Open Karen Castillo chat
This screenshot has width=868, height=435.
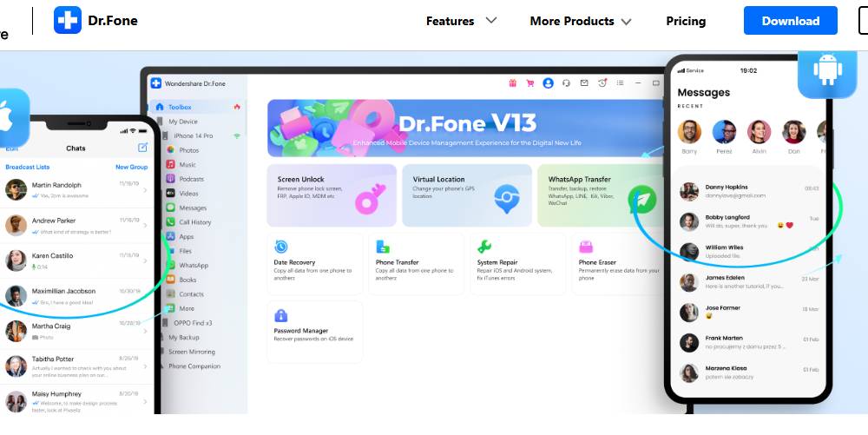click(x=77, y=260)
